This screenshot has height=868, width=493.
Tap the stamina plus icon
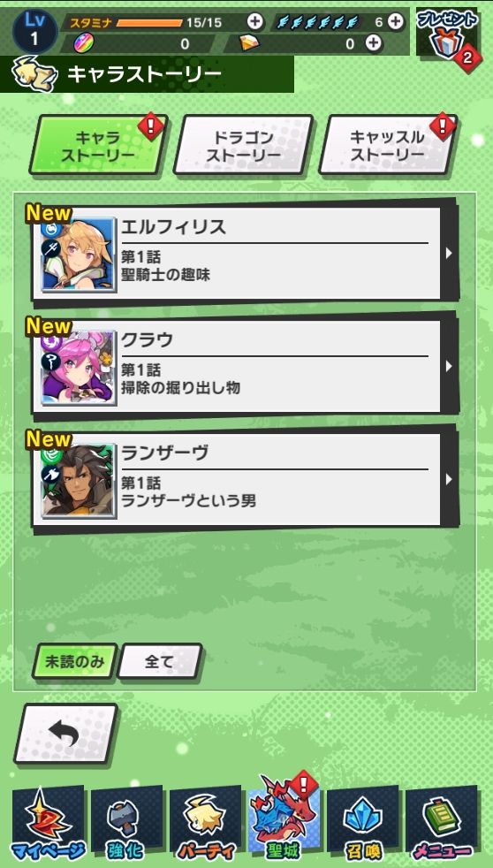pyautogui.click(x=255, y=21)
